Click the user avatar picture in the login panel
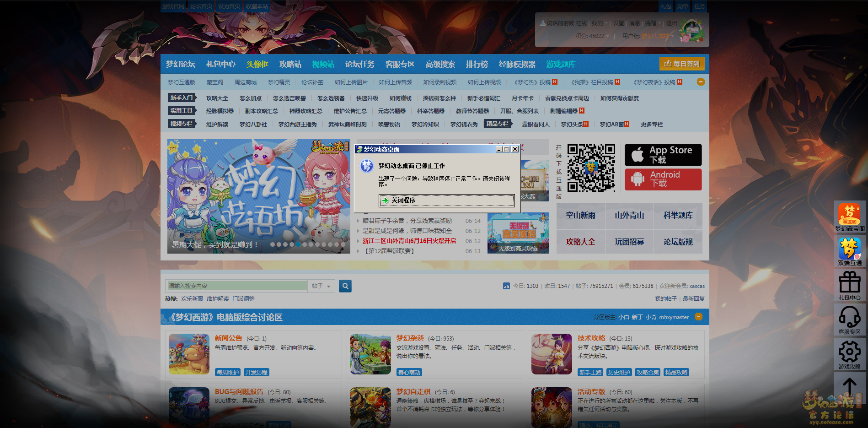The height and width of the screenshot is (428, 868). click(x=691, y=31)
